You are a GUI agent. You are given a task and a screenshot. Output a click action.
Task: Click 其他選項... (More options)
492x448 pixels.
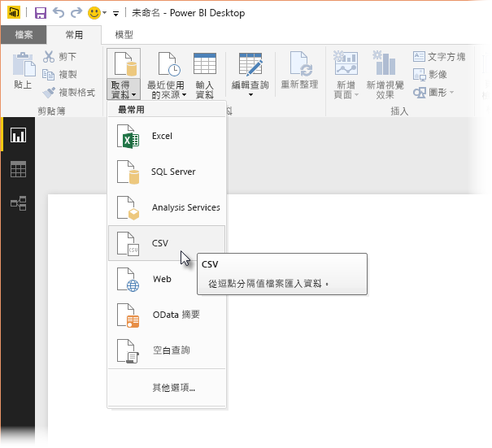tap(167, 388)
